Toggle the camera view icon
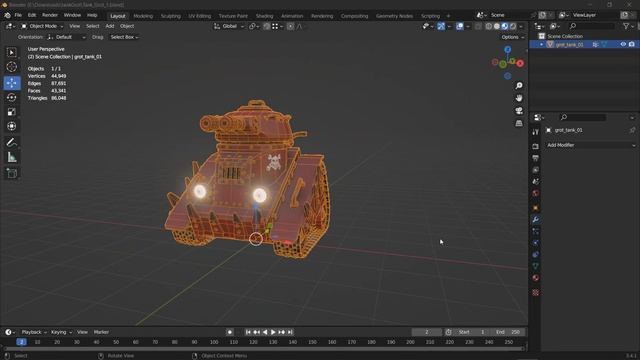 coord(519,111)
